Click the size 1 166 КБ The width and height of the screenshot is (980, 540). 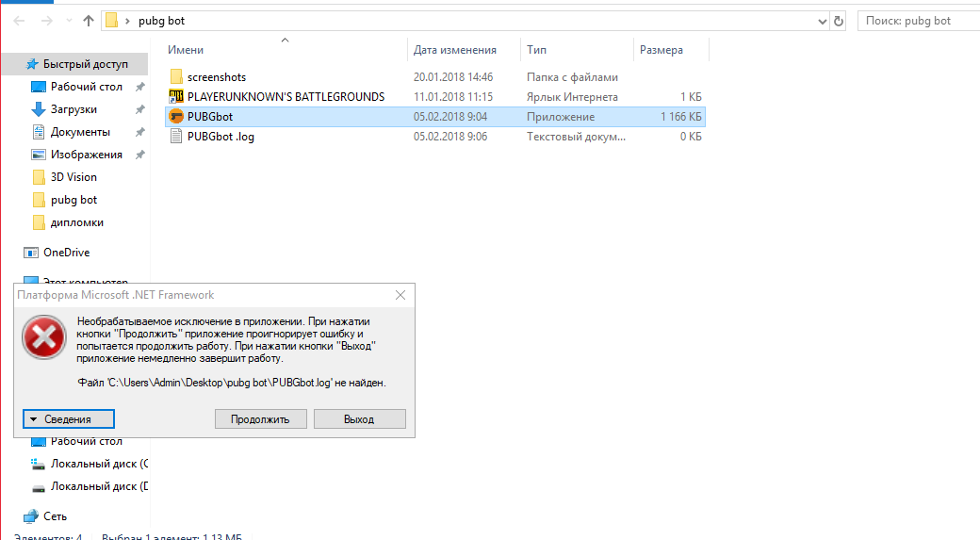pos(681,116)
